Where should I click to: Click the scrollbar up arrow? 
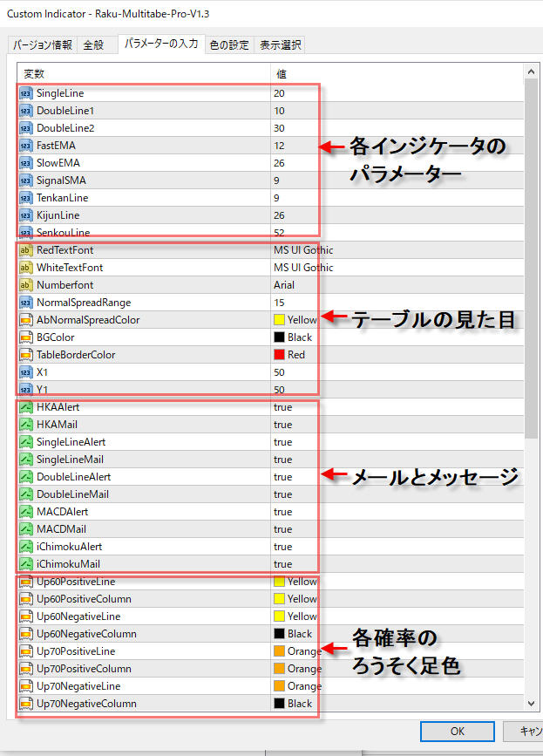coord(531,72)
